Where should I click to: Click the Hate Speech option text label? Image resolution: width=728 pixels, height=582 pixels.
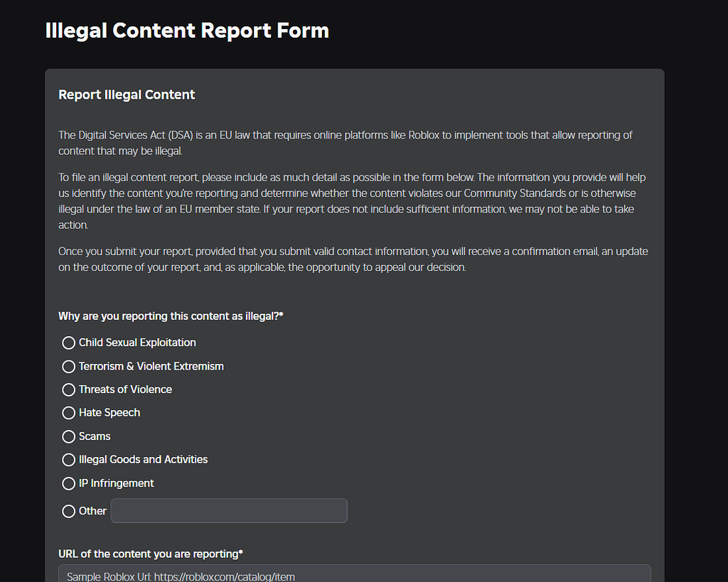tap(109, 413)
